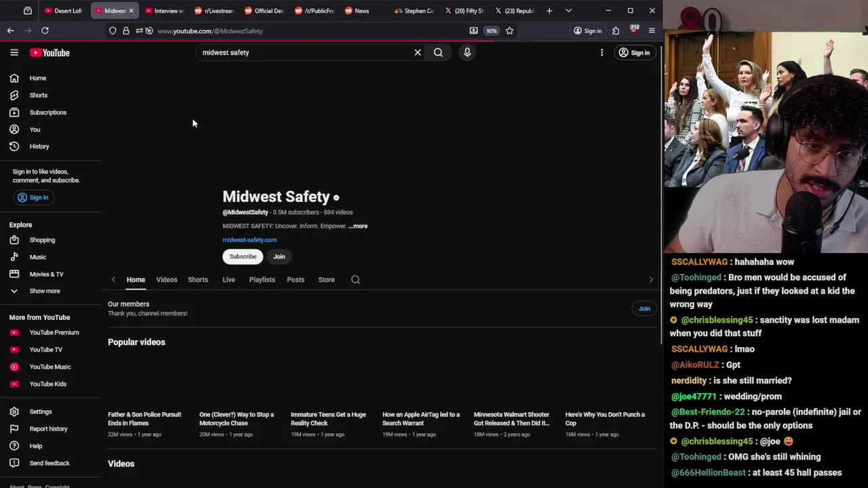Click Join button beside Subscribe
Screen dimensions: 868x488
279,257
